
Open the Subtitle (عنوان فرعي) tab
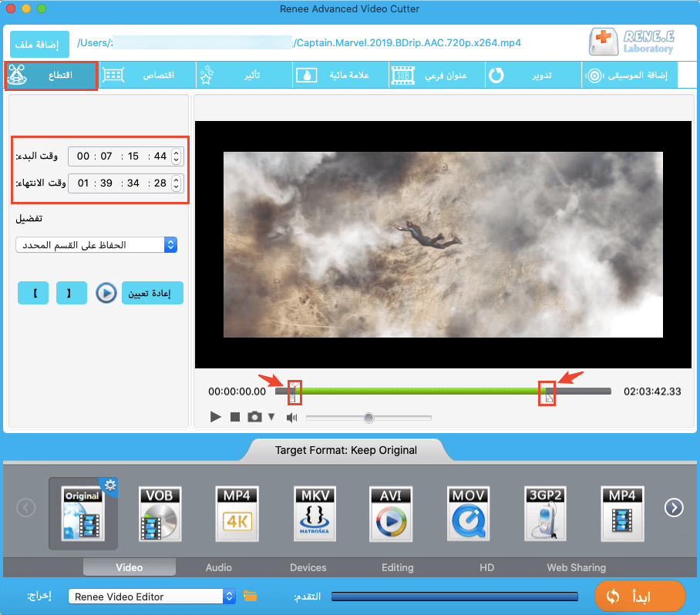click(437, 75)
